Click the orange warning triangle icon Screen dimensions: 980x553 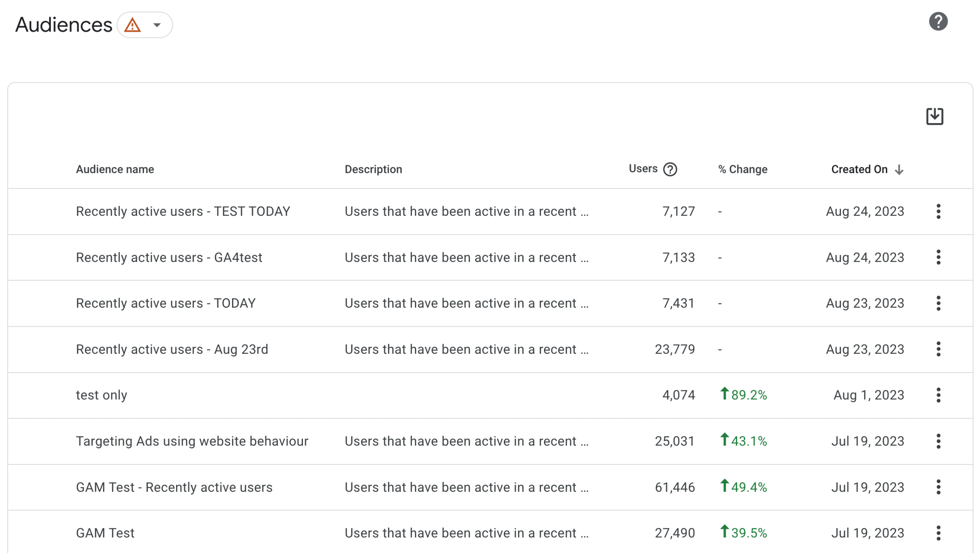(132, 25)
